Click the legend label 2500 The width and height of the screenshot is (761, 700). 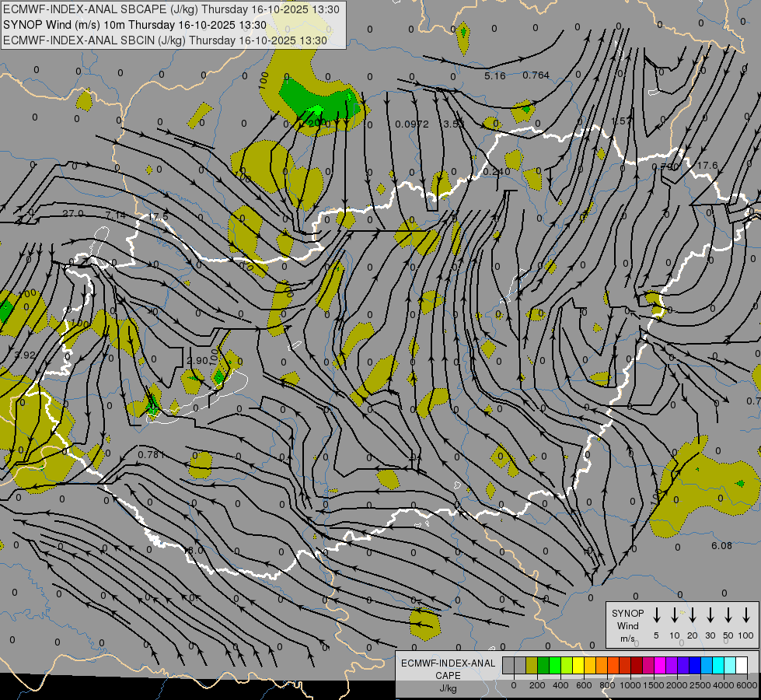(x=700, y=685)
